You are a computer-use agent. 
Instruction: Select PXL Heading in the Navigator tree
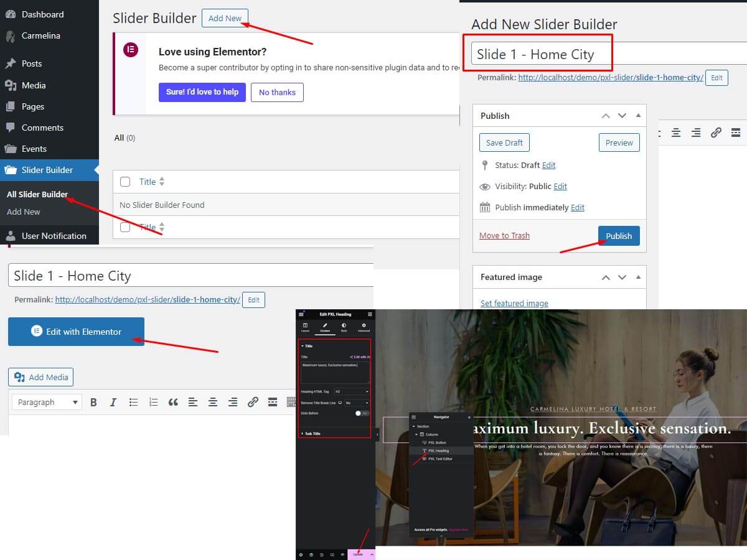point(438,450)
